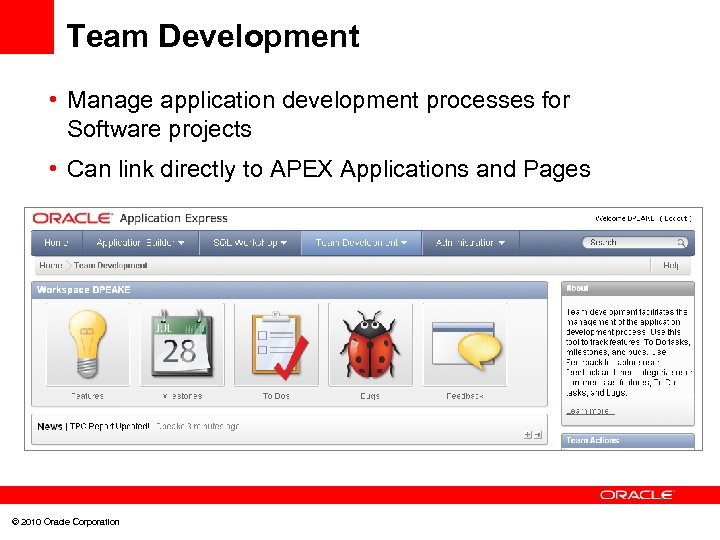Click the Milestones label

click(x=182, y=396)
